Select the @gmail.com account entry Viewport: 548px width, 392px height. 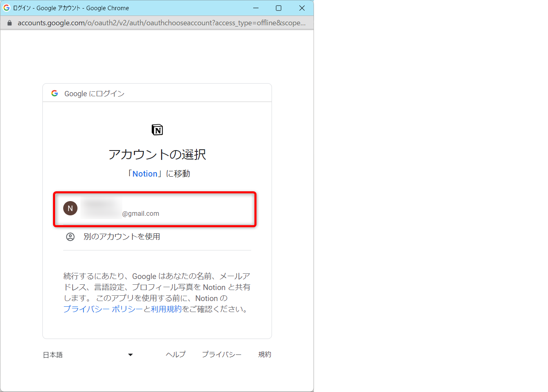point(155,209)
